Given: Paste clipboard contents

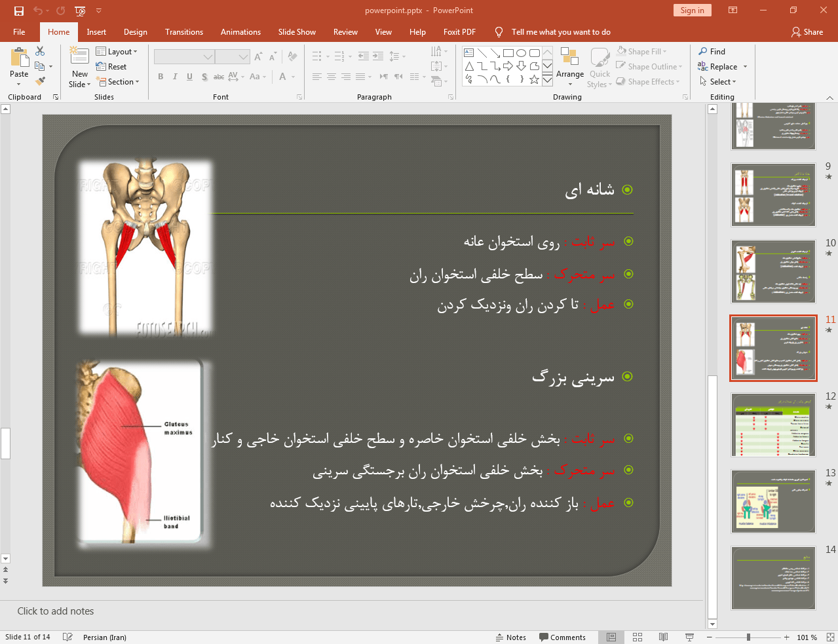Looking at the screenshot, I should (19, 66).
